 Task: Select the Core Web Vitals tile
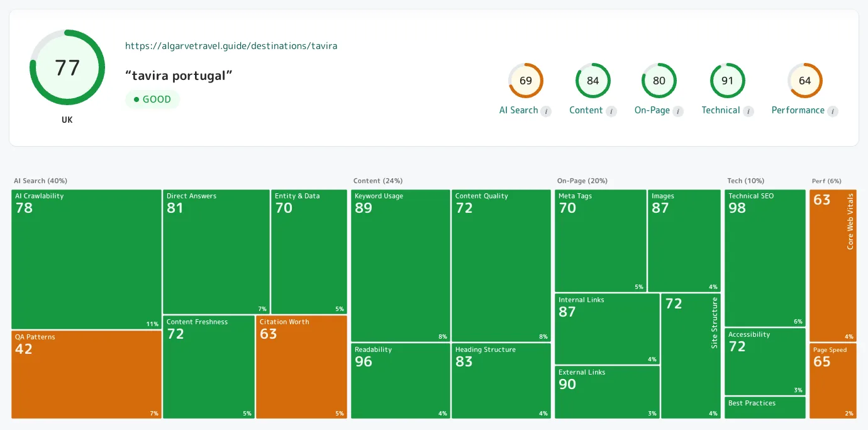pos(833,266)
